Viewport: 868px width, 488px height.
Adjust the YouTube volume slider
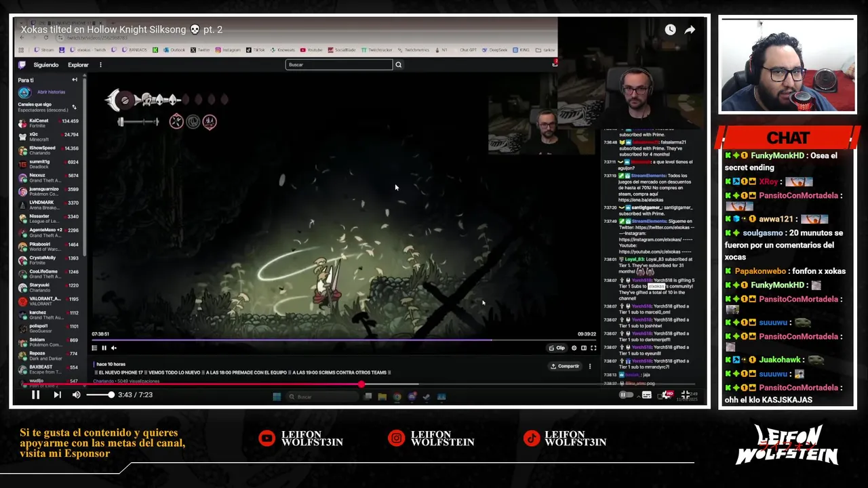point(100,394)
